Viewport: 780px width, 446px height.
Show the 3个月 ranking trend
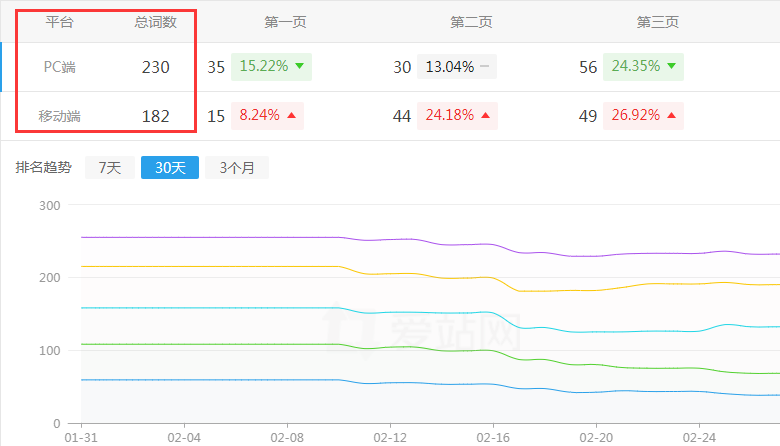237,168
